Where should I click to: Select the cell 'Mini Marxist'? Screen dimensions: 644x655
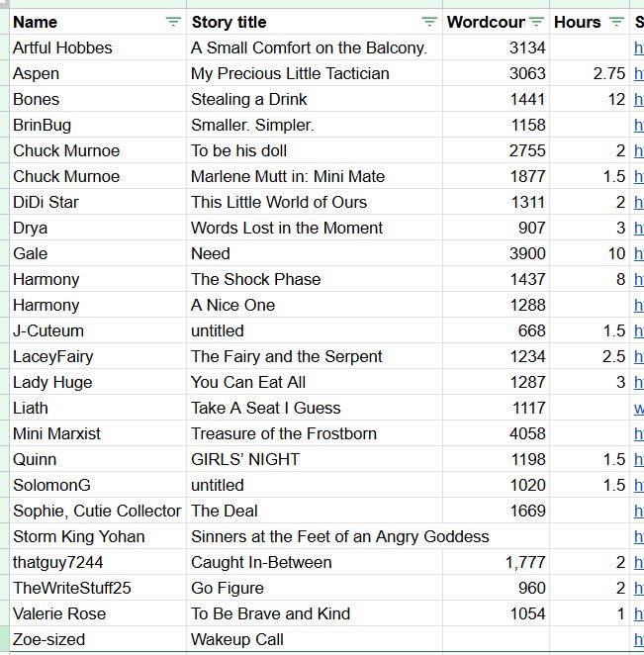pos(98,433)
